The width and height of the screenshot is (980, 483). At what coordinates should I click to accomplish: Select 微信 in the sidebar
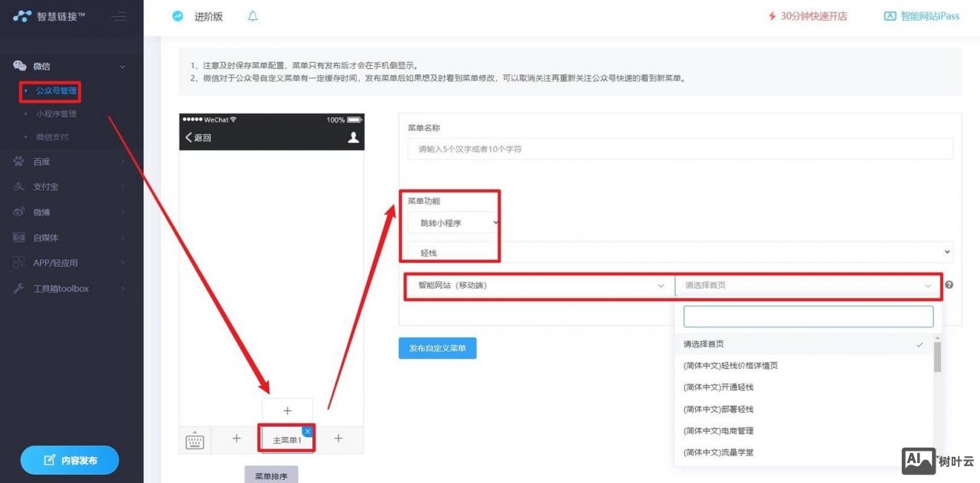pyautogui.click(x=41, y=66)
